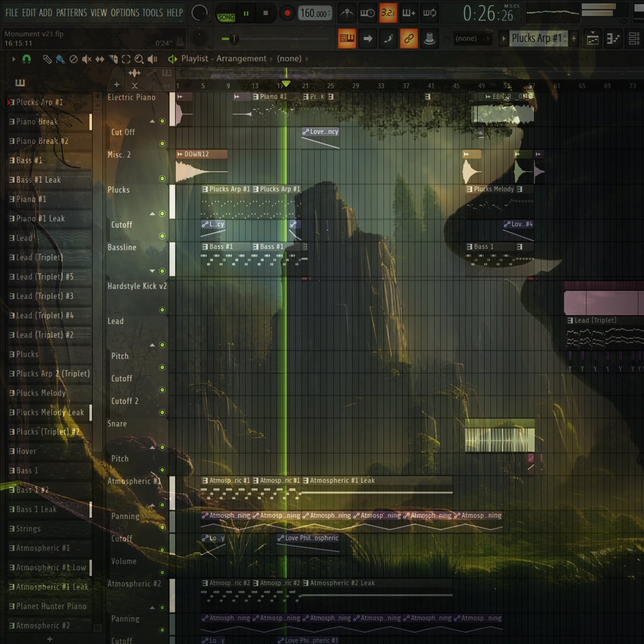
Task: Toggle loop recording icon
Action: (x=429, y=13)
